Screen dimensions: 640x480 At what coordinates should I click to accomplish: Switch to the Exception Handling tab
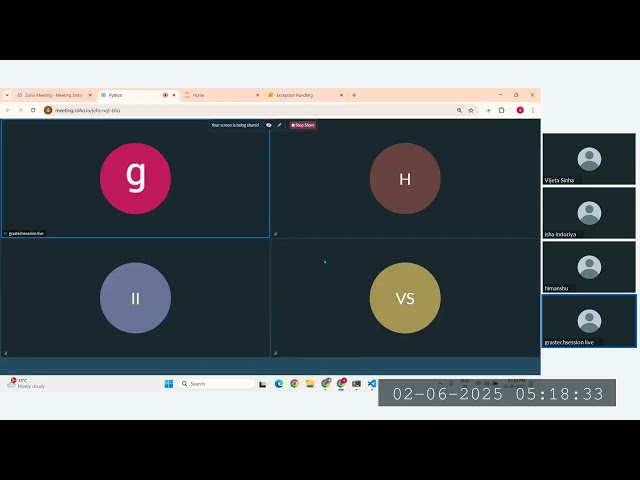click(305, 95)
